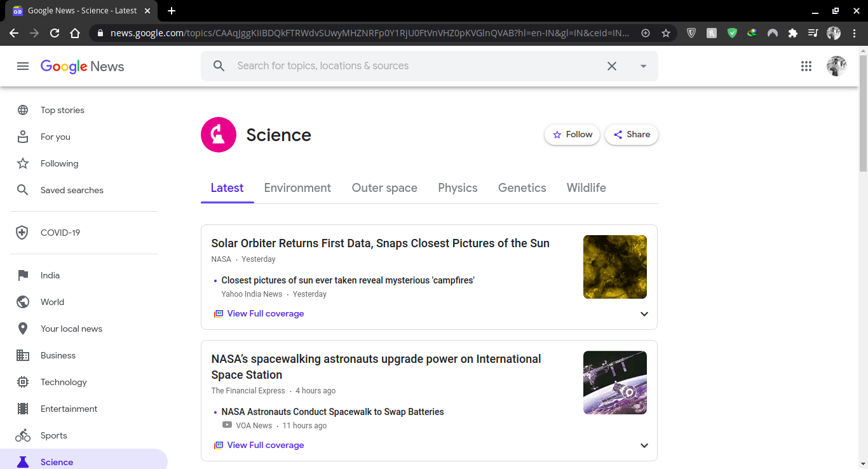Select For you in sidebar
Viewport: 868px width, 469px height.
(x=55, y=137)
